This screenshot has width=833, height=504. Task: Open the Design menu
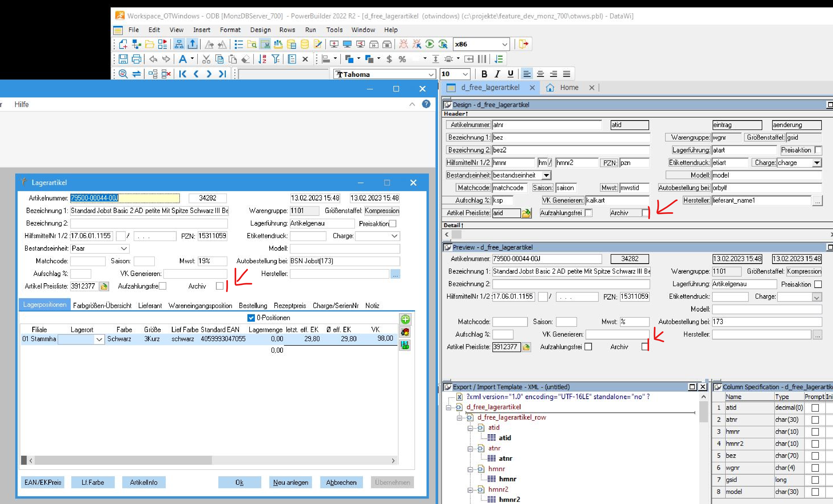[260, 30]
